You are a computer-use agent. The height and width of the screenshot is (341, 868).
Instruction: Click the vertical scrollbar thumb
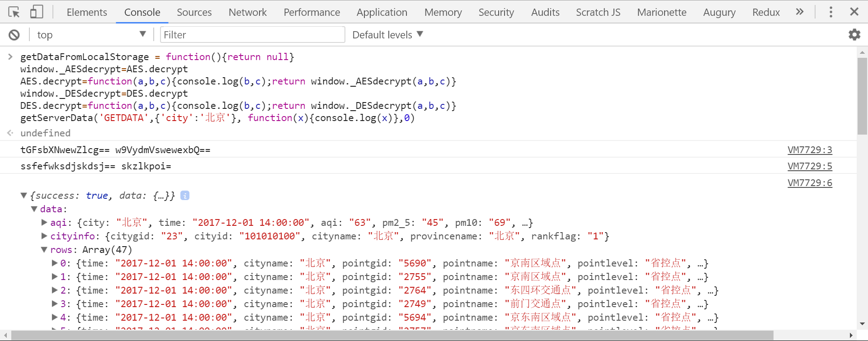tap(862, 96)
